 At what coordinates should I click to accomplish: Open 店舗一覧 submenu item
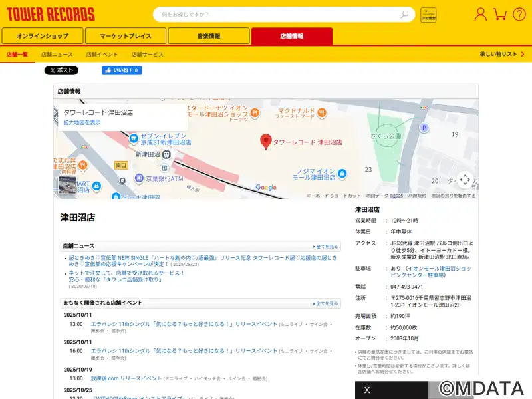pos(17,55)
